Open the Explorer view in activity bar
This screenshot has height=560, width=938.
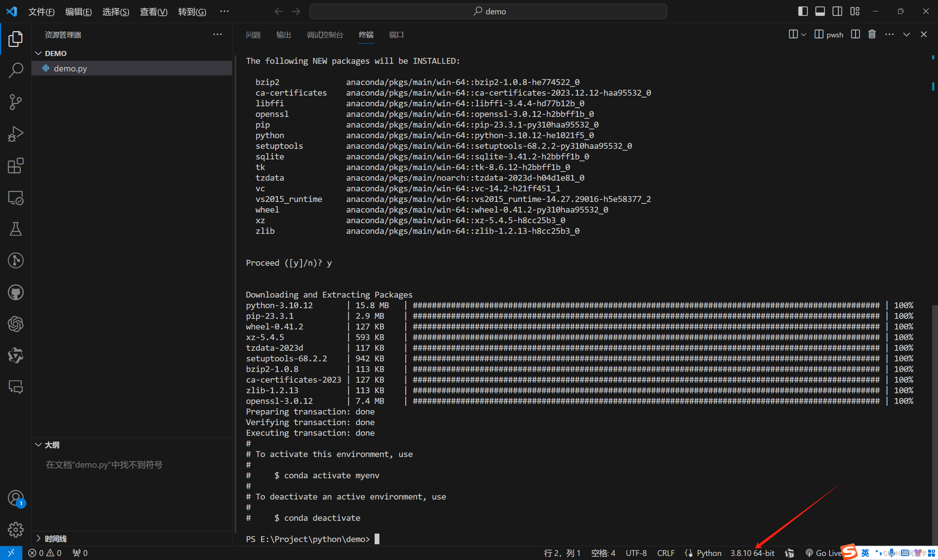(x=15, y=39)
